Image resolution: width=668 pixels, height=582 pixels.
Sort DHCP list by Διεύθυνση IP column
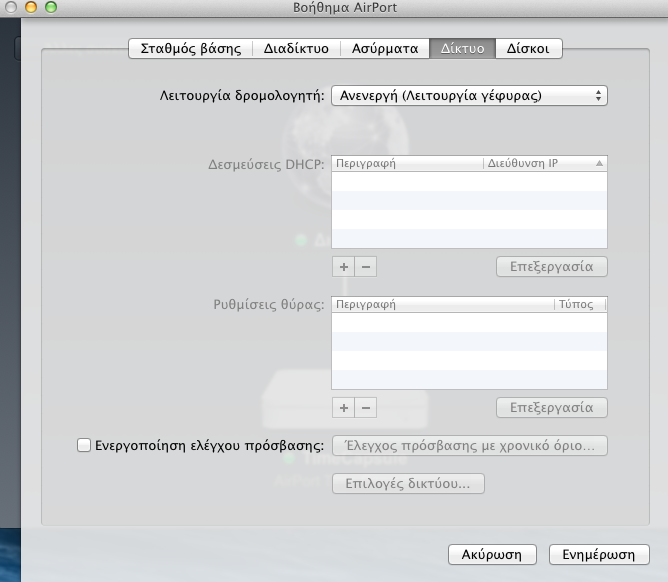click(545, 163)
